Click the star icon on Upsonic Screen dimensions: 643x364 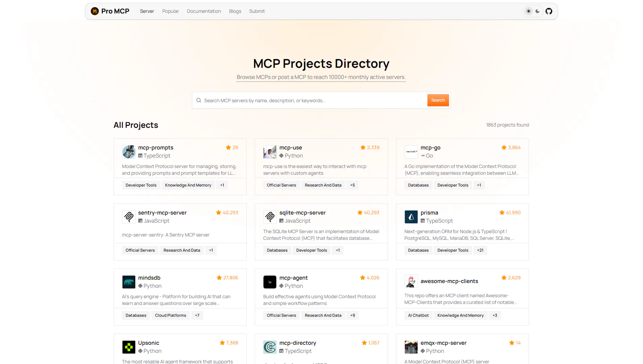pyautogui.click(x=222, y=343)
